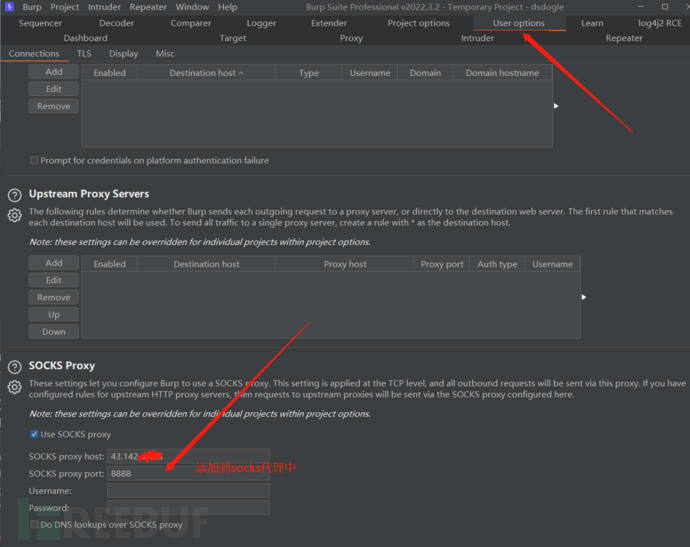The width and height of the screenshot is (690, 547).
Task: Expand the platform authentication table arrow
Action: [556, 106]
